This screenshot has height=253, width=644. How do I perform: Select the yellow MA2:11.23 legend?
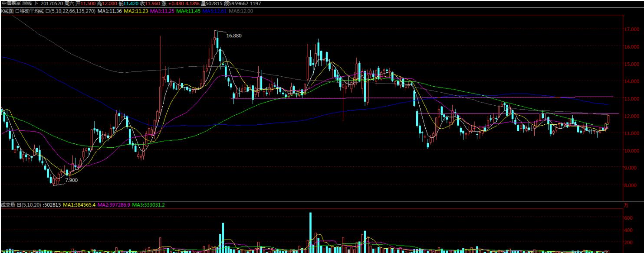[x=136, y=11]
